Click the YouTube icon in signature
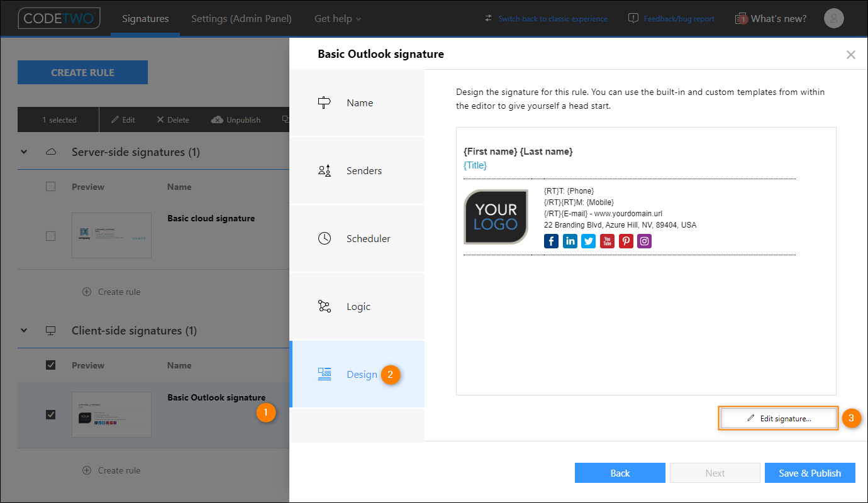Image resolution: width=868 pixels, height=503 pixels. (607, 241)
